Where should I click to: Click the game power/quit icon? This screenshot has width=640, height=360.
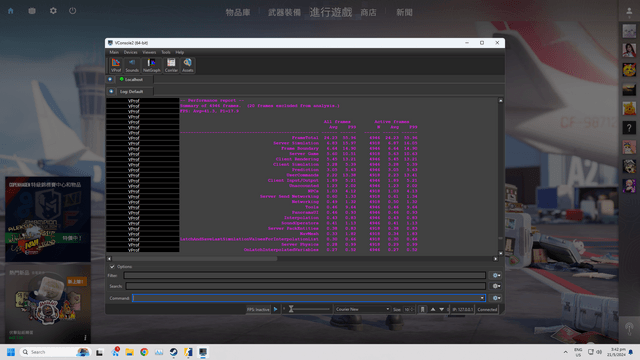pyautogui.click(x=73, y=11)
